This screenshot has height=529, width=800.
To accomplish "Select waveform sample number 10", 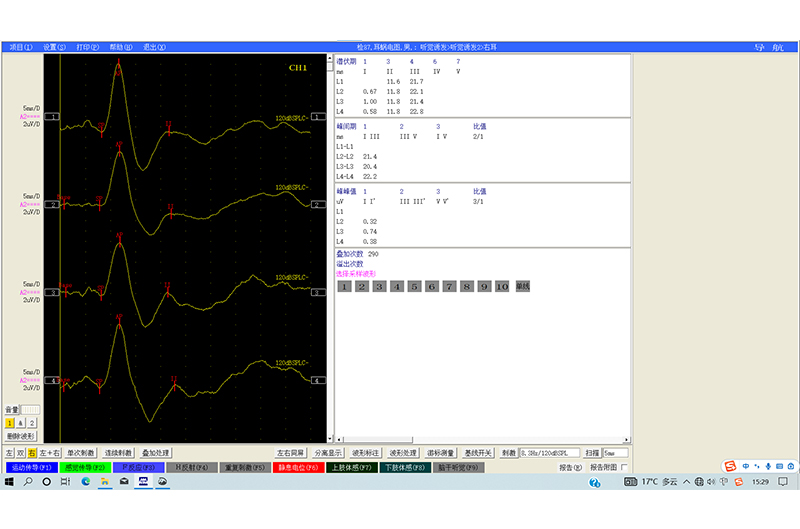I will 502,286.
